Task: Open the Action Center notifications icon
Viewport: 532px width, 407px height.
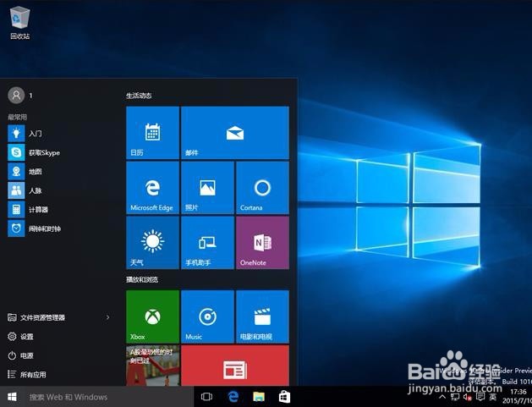Action: tap(480, 397)
